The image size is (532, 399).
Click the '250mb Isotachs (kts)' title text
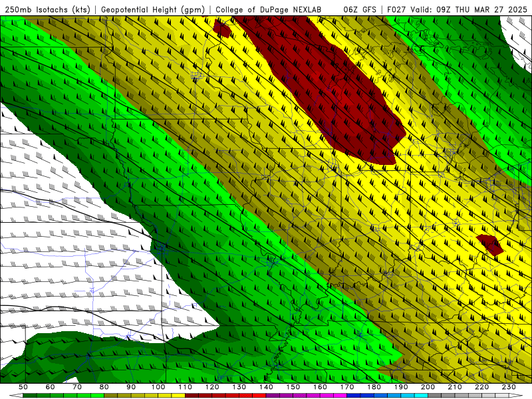(x=47, y=9)
